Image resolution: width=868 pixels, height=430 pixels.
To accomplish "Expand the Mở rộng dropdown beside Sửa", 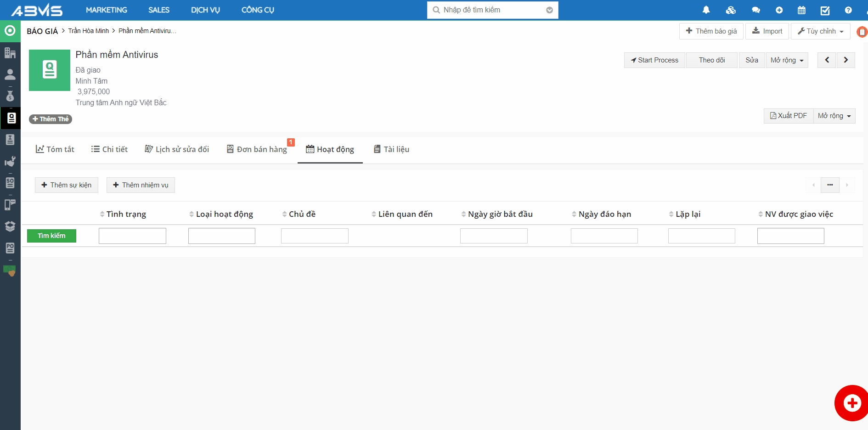I will 787,60.
